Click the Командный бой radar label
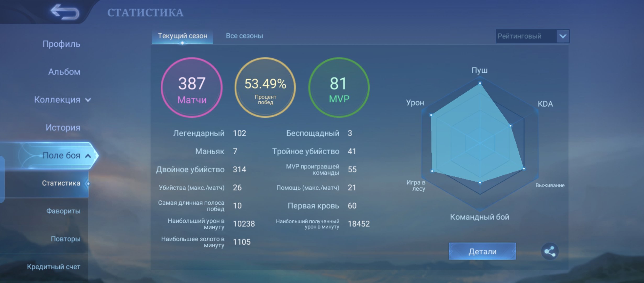The width and height of the screenshot is (644, 283). pyautogui.click(x=480, y=217)
